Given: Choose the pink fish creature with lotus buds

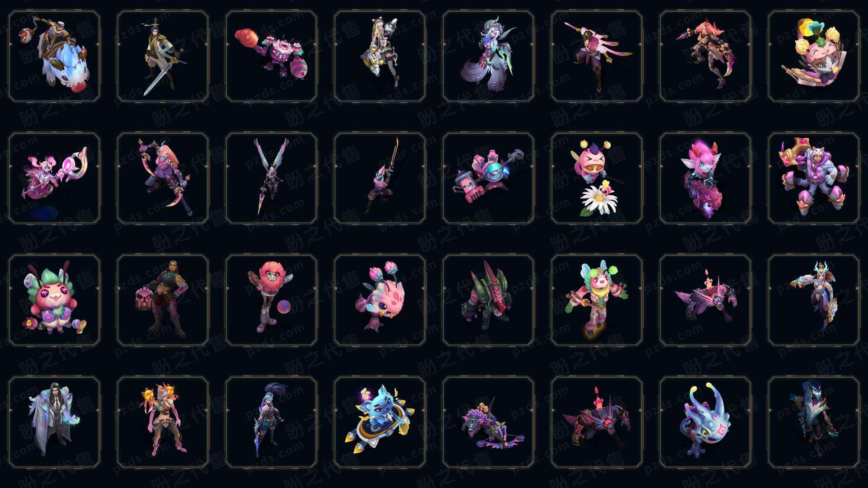Looking at the screenshot, I should [x=380, y=300].
